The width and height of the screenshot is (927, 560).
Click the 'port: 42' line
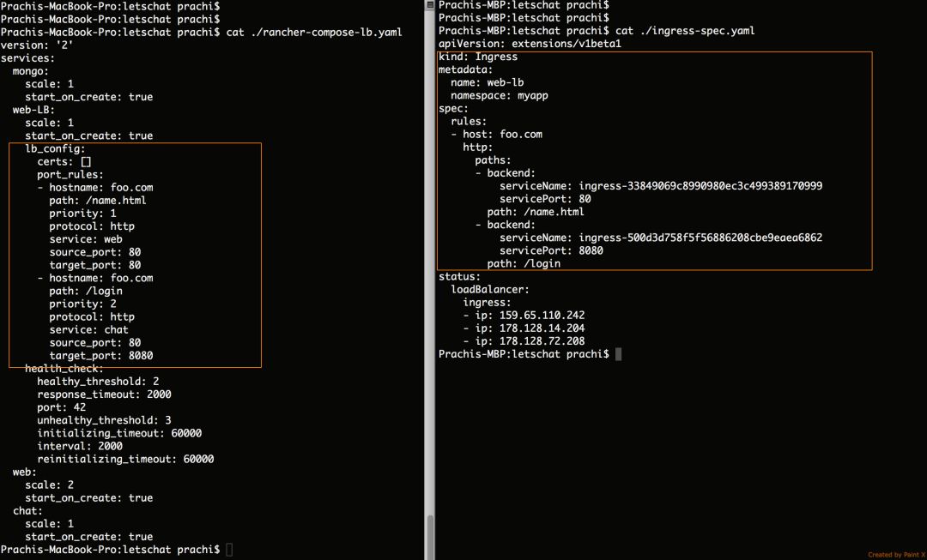[x=62, y=407]
